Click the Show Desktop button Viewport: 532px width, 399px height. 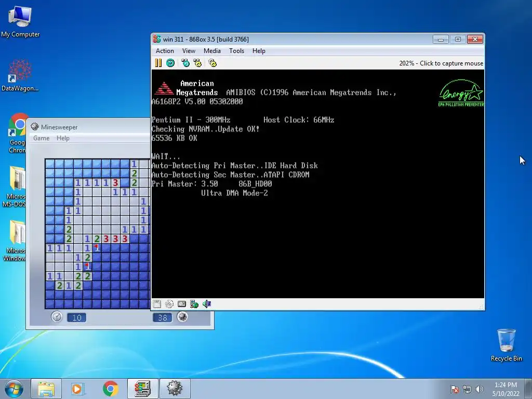(x=528, y=389)
